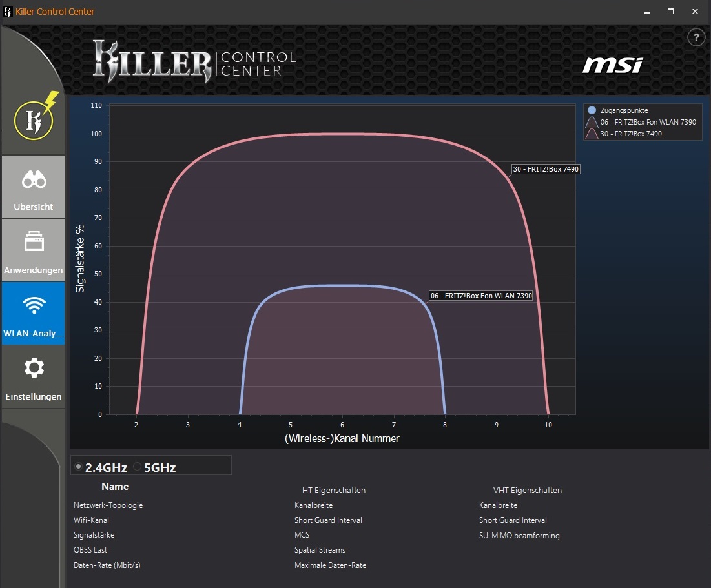Click the MSI logo
The image size is (711, 588).
613,65
